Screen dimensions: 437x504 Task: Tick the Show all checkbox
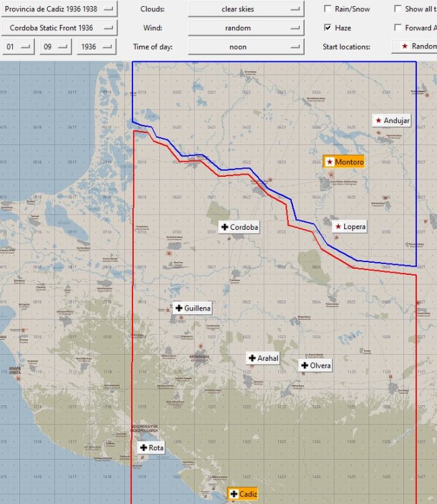click(398, 9)
